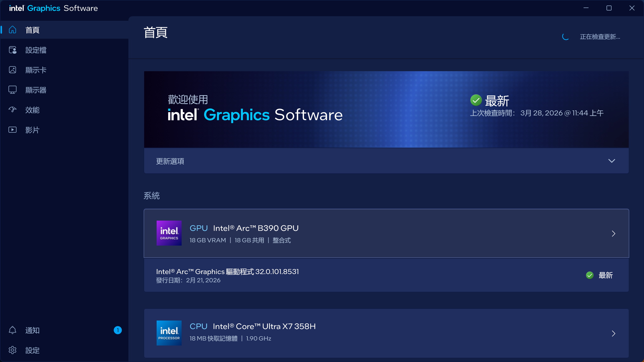Viewport: 644px width, 362px height.
Task: Expand the 更新選項 update options chevron
Action: coord(612,161)
